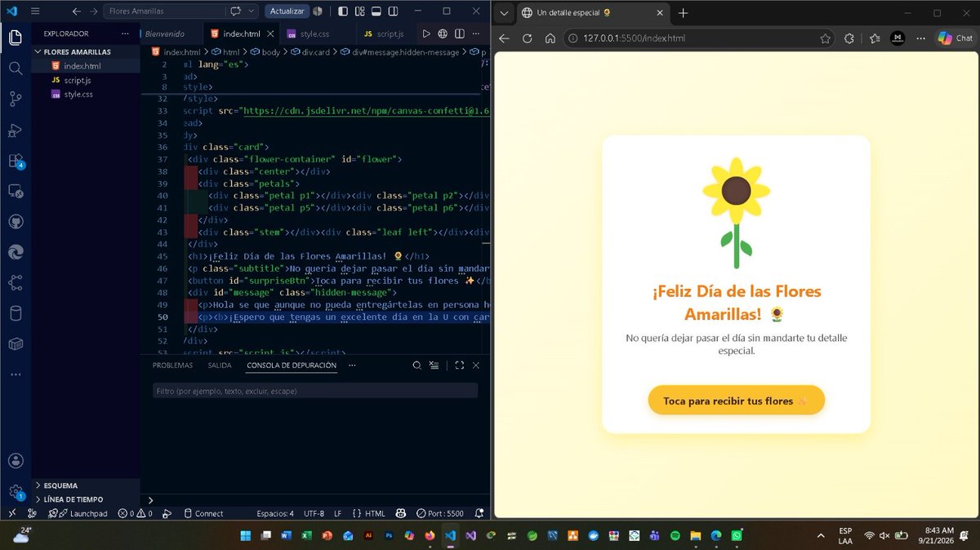Maximize the bottom panel size
Viewport: 980px width, 550px height.
coord(459,365)
